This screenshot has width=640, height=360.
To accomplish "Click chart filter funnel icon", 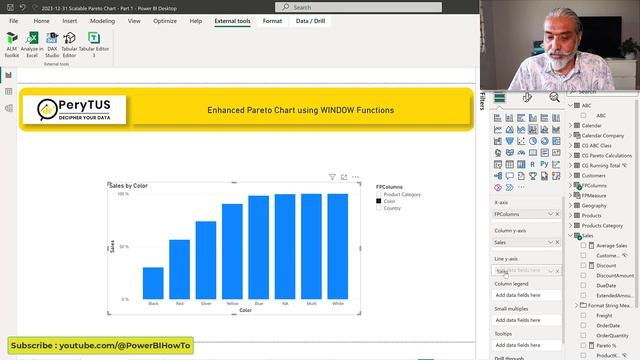I will tap(332, 177).
